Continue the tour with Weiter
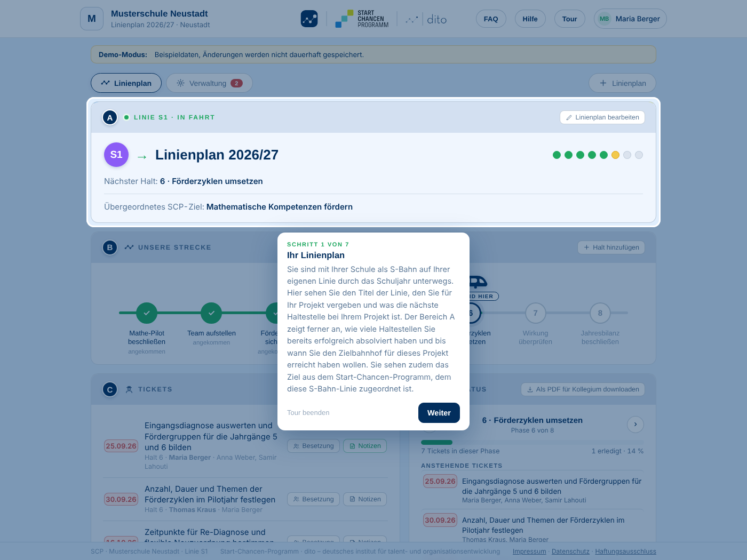This screenshot has height=560, width=747. pyautogui.click(x=439, y=413)
